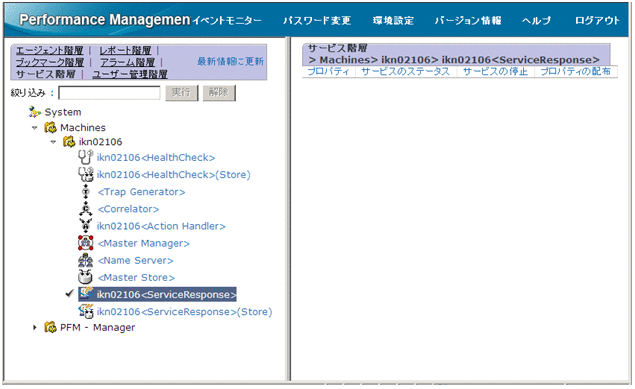635x389 pixels.
Task: Click the 解除 filter button
Action: [x=219, y=93]
